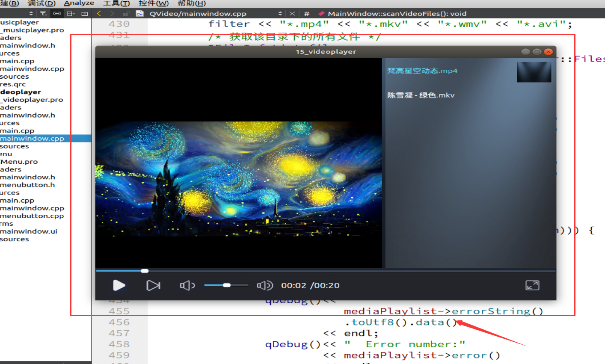Image resolution: width=605 pixels, height=364 pixels.
Task: Click the close sidebar panel icon
Action: 85,14
